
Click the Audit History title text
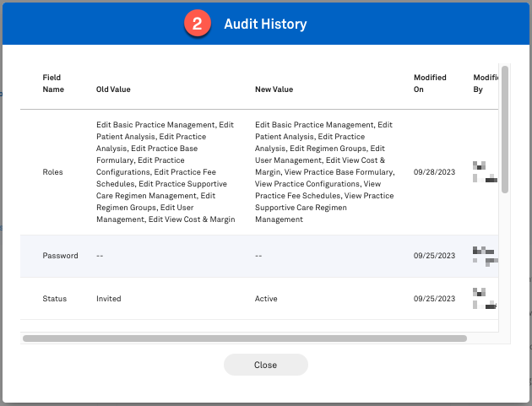pos(265,24)
